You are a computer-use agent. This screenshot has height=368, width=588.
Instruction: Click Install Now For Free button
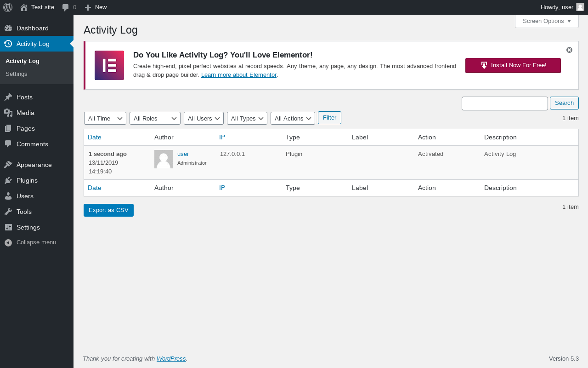click(513, 65)
